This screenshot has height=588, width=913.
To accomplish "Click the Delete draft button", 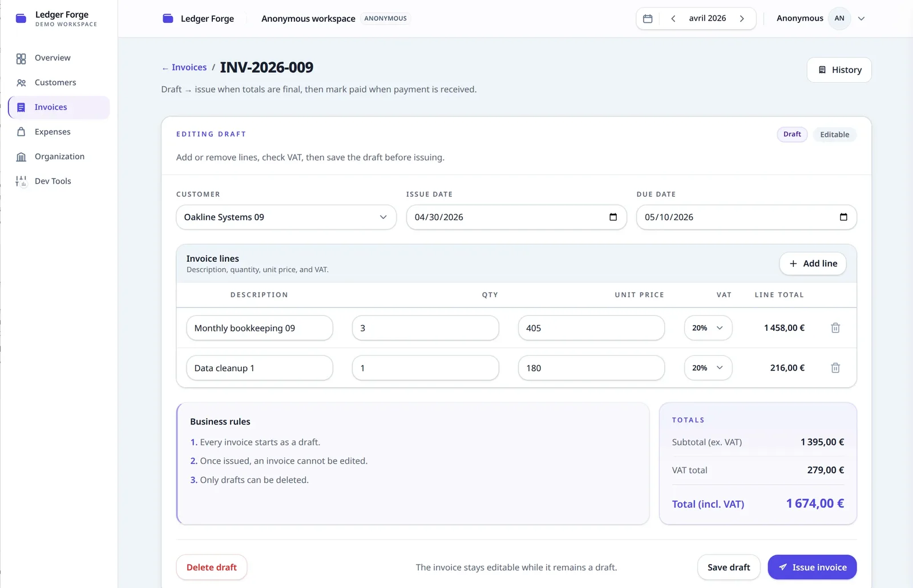I will [x=212, y=567].
